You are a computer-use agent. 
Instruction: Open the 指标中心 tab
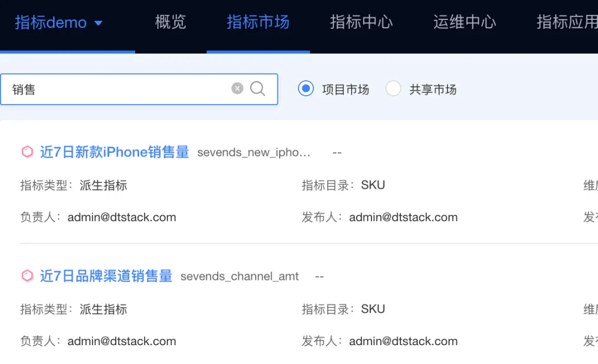tap(361, 22)
